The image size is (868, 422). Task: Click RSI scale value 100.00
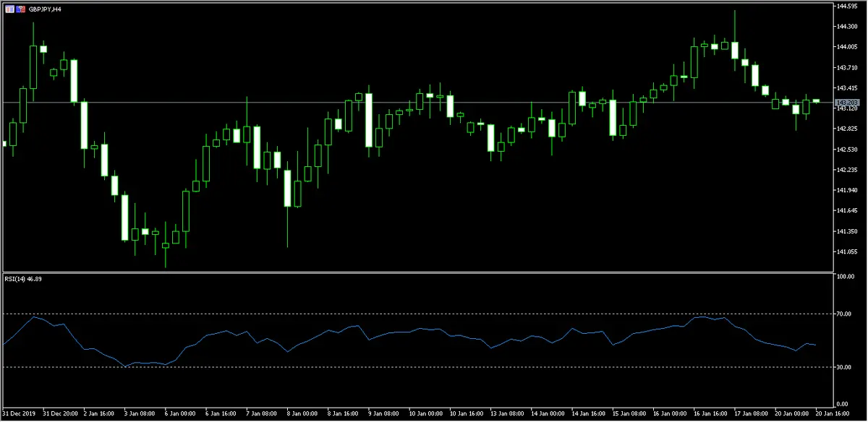[847, 276]
